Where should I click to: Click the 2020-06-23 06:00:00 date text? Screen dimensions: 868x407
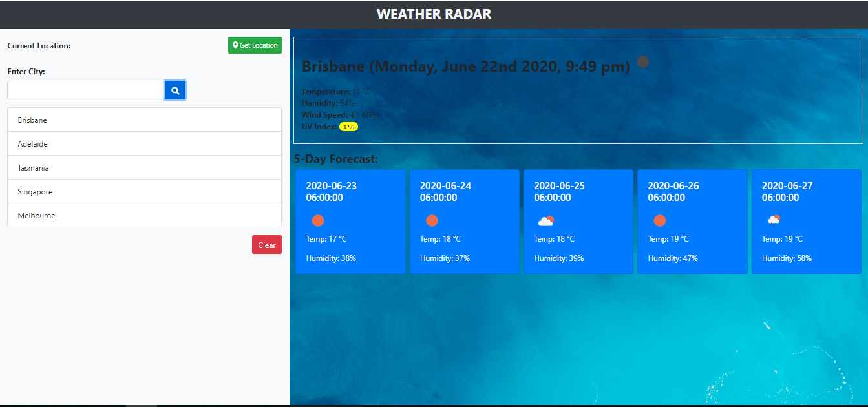point(331,192)
